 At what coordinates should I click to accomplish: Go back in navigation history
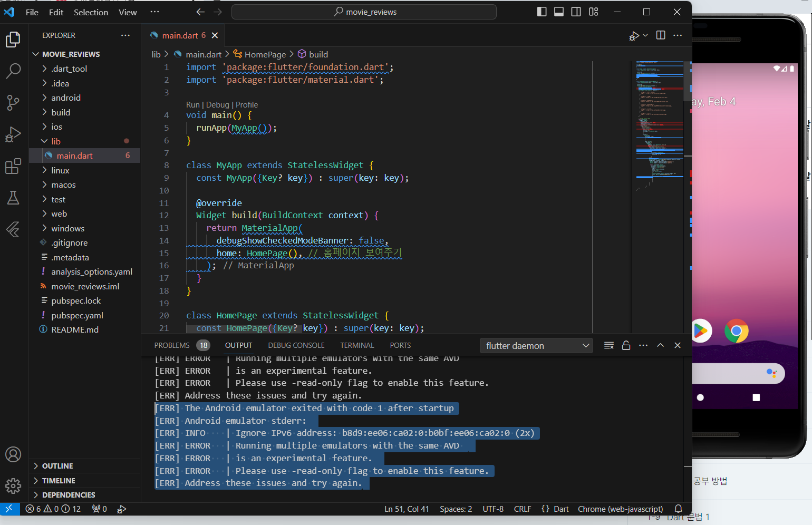click(x=200, y=12)
